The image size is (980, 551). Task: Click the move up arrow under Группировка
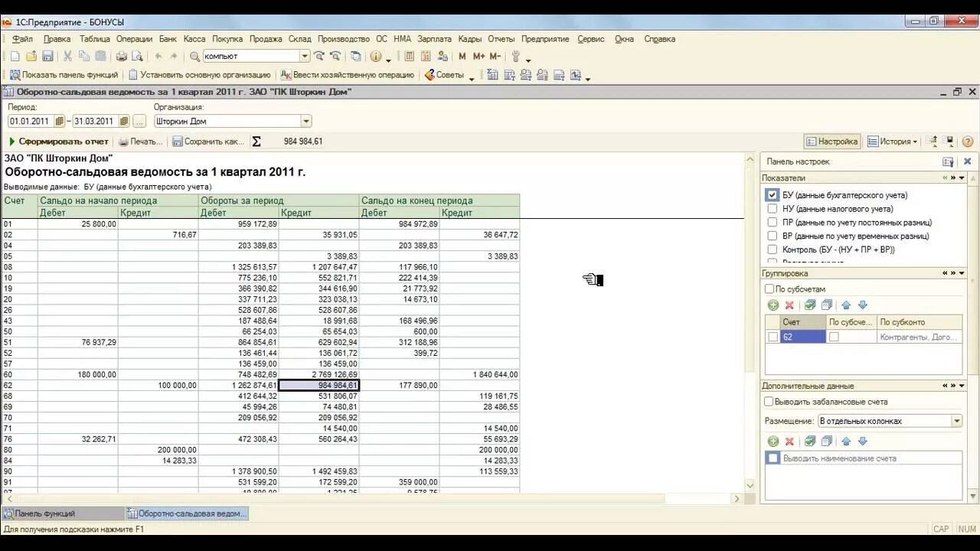coord(846,305)
